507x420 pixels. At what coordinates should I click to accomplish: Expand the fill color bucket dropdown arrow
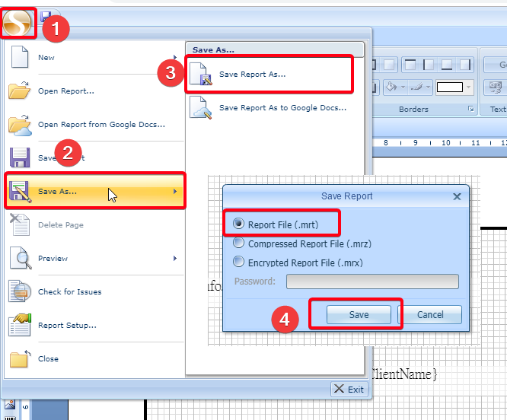(x=403, y=87)
